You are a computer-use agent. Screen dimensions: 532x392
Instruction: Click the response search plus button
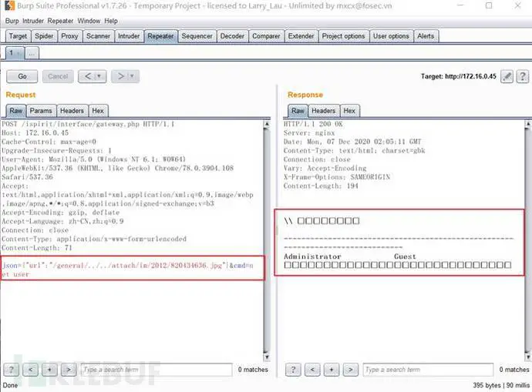[x=332, y=370]
